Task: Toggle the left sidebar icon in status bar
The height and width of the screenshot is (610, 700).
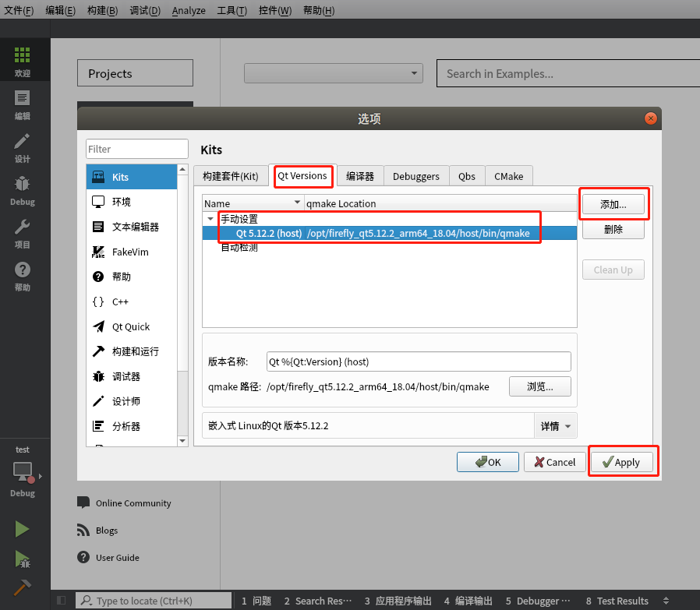Action: [62, 601]
